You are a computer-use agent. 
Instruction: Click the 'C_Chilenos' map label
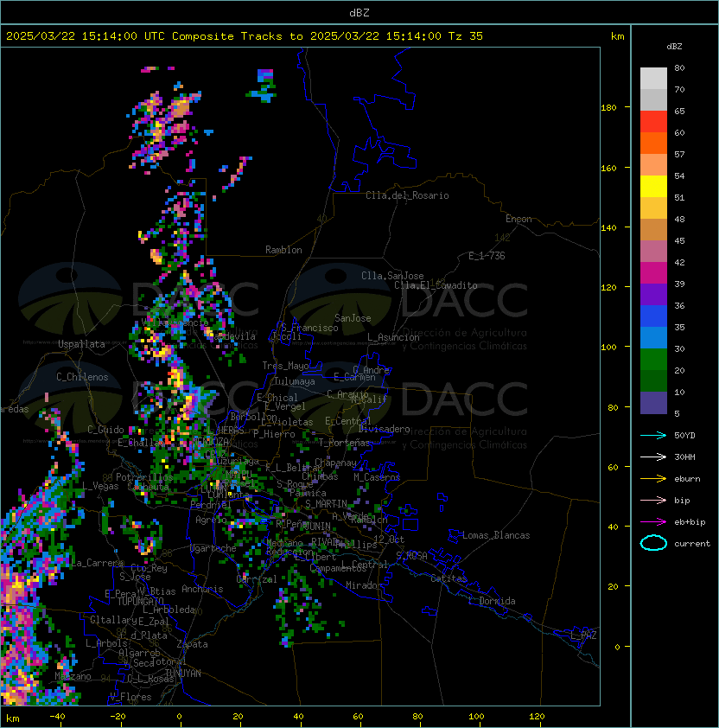pyautogui.click(x=82, y=377)
